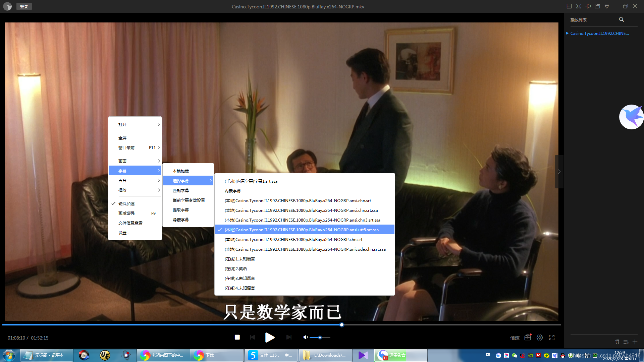Image resolution: width=644 pixels, height=362 pixels.
Task: Click the playlist sort order icon
Action: [x=626, y=342]
